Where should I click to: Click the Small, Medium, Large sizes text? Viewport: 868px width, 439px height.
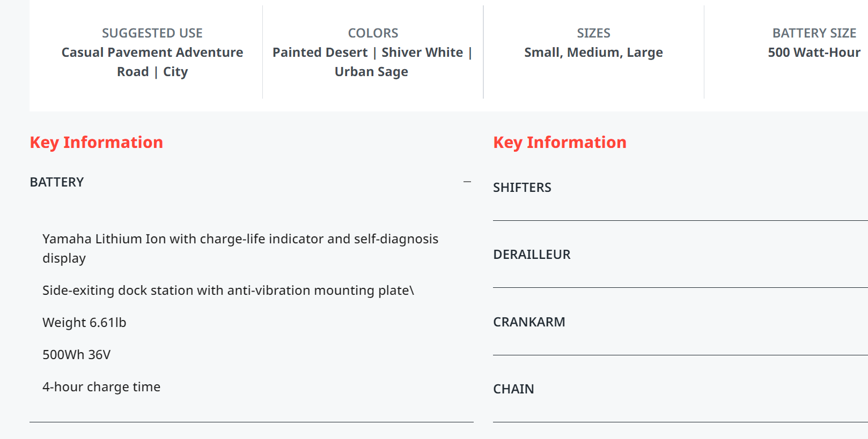point(593,53)
